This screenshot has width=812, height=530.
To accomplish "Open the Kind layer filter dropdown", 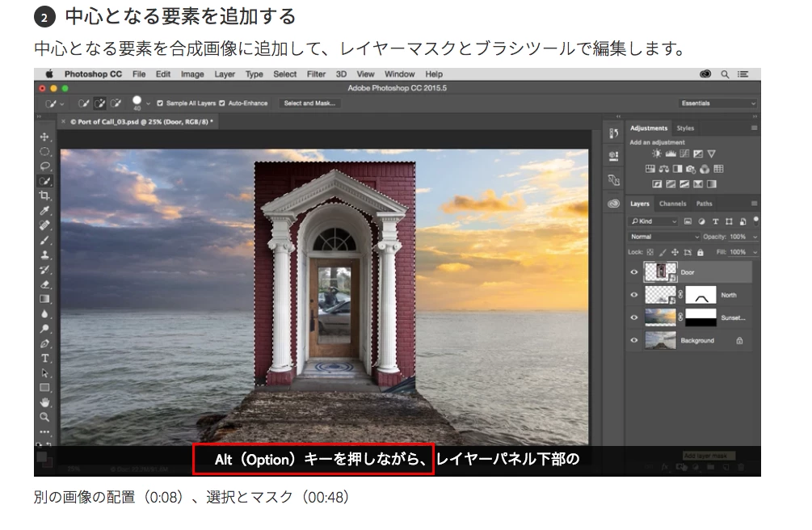I will [x=654, y=221].
